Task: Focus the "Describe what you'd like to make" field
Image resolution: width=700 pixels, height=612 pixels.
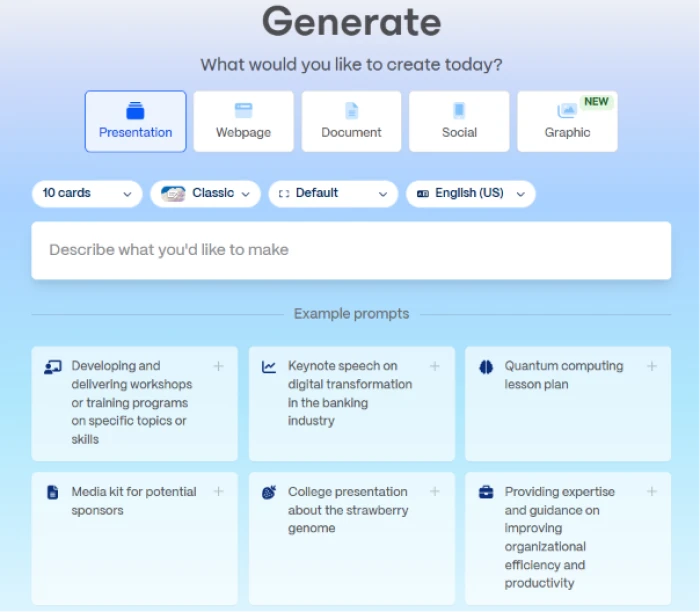Action: pos(351,250)
